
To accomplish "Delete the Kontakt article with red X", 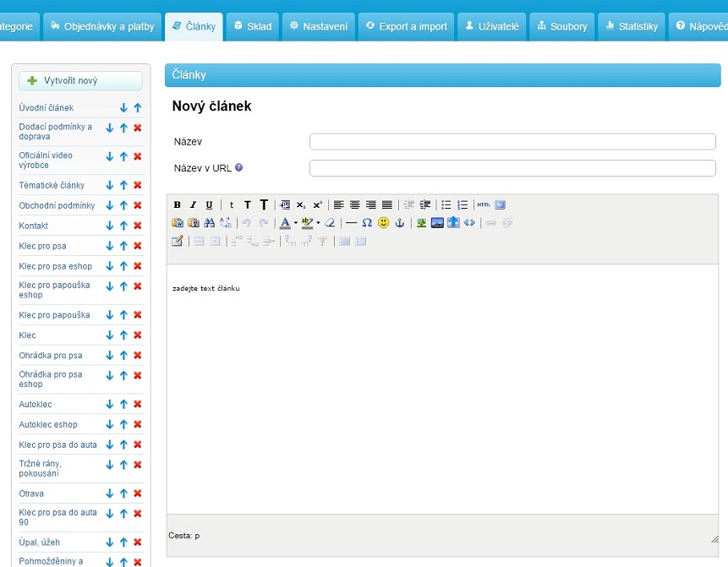I will [x=138, y=226].
